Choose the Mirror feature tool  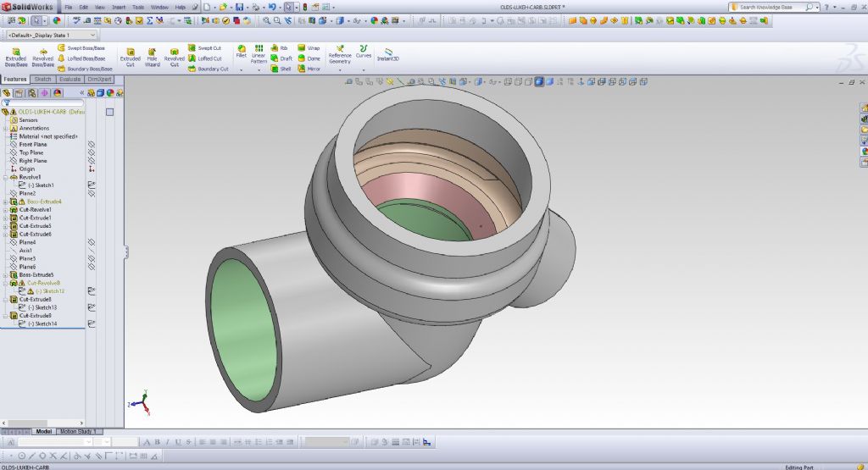tap(309, 69)
